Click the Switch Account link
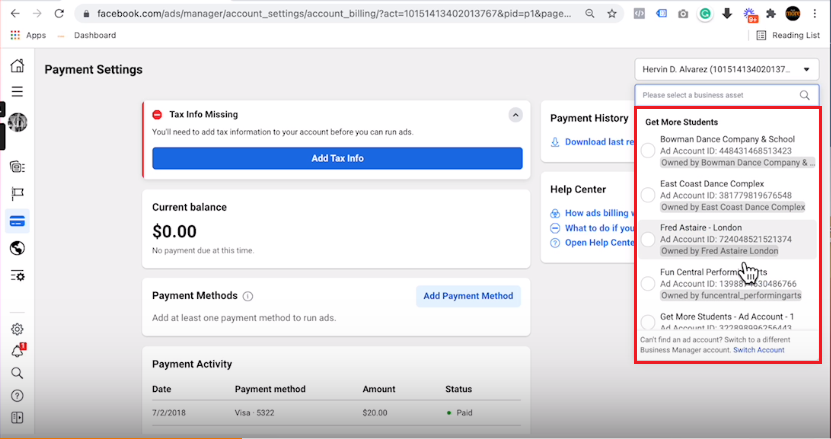831x439 pixels. [x=758, y=350]
